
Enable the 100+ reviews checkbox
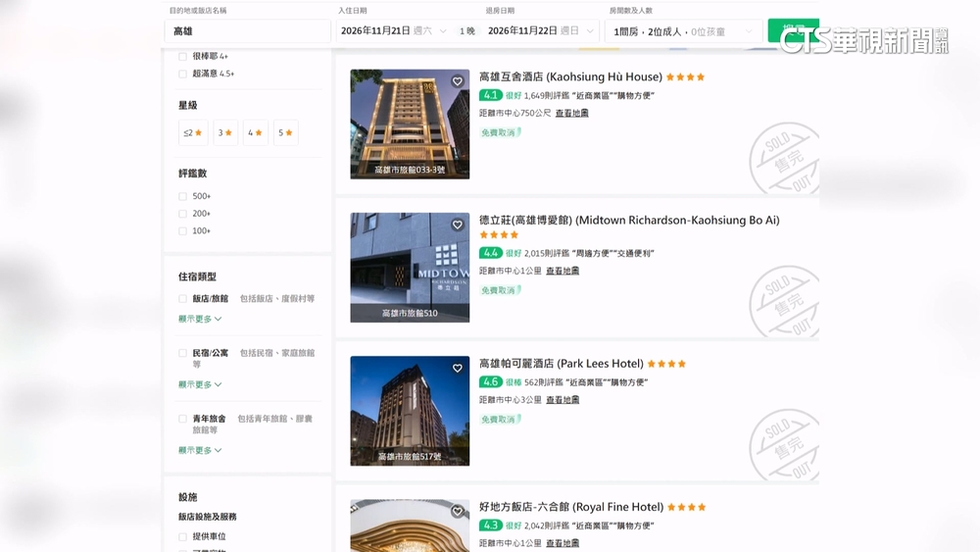(x=182, y=231)
